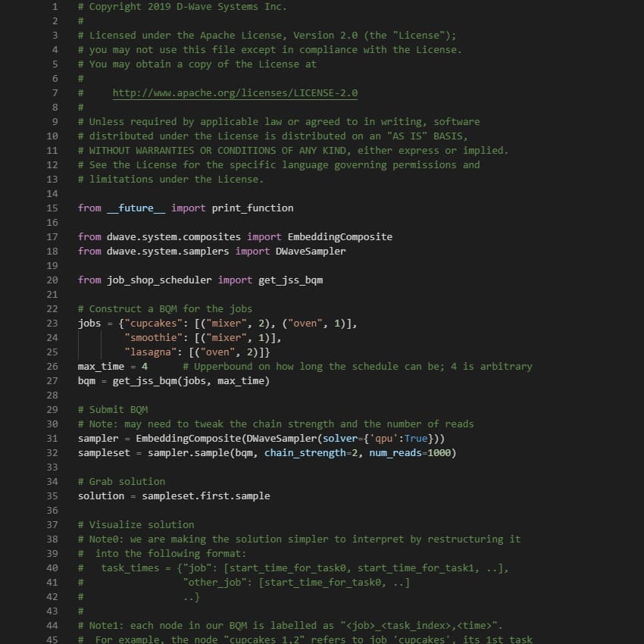
Task: Place cursor on print_function import
Action: pyautogui.click(x=252, y=208)
